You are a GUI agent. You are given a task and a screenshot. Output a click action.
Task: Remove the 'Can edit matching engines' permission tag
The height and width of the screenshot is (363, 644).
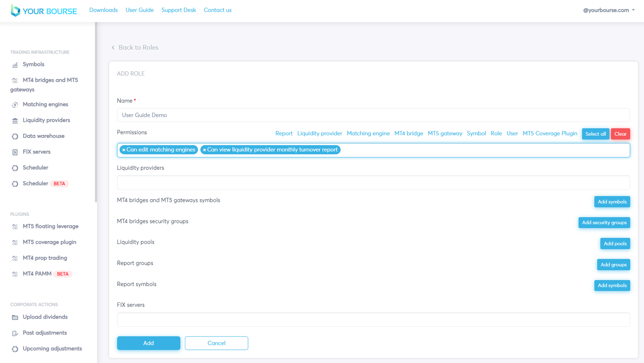[124, 150]
